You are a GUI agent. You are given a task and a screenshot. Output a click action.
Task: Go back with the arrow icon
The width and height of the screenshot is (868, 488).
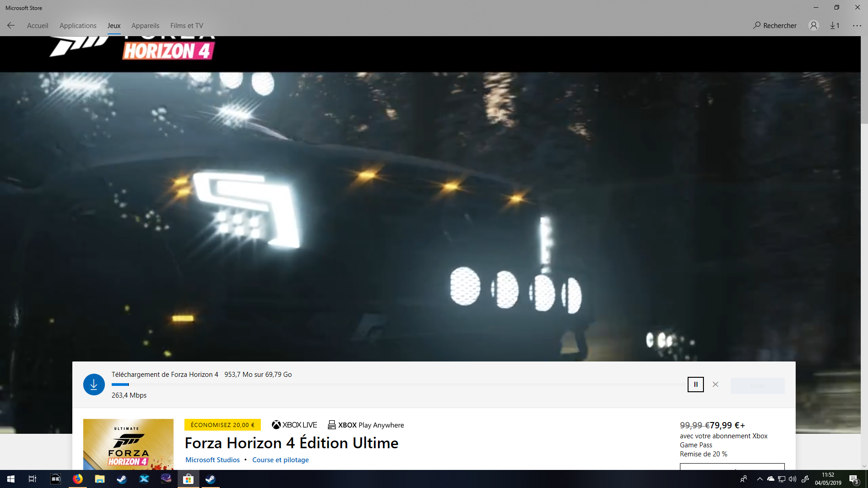[x=11, y=26]
